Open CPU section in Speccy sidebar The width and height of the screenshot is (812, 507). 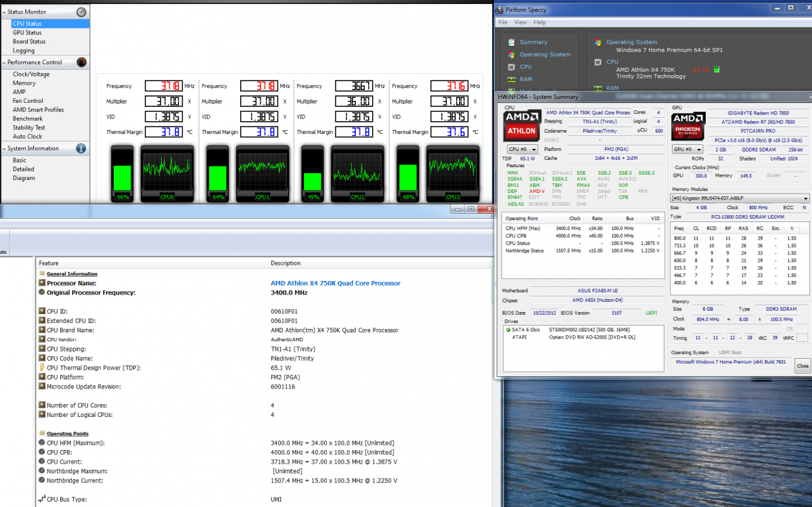click(x=526, y=67)
